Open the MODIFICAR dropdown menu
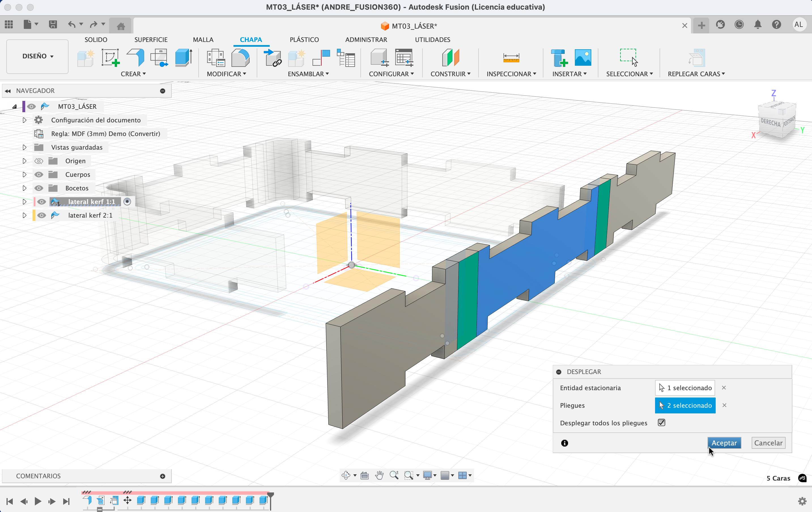The image size is (812, 512). [226, 74]
